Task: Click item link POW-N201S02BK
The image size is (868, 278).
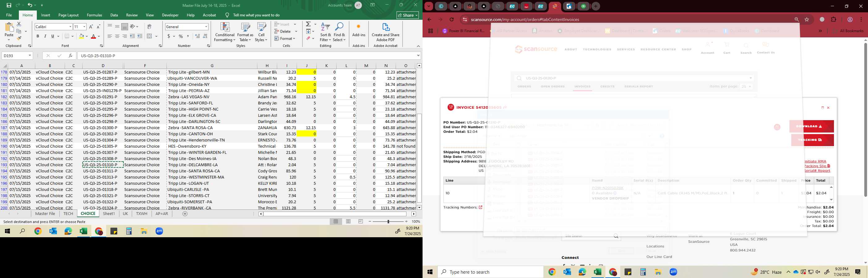Action: point(608,188)
